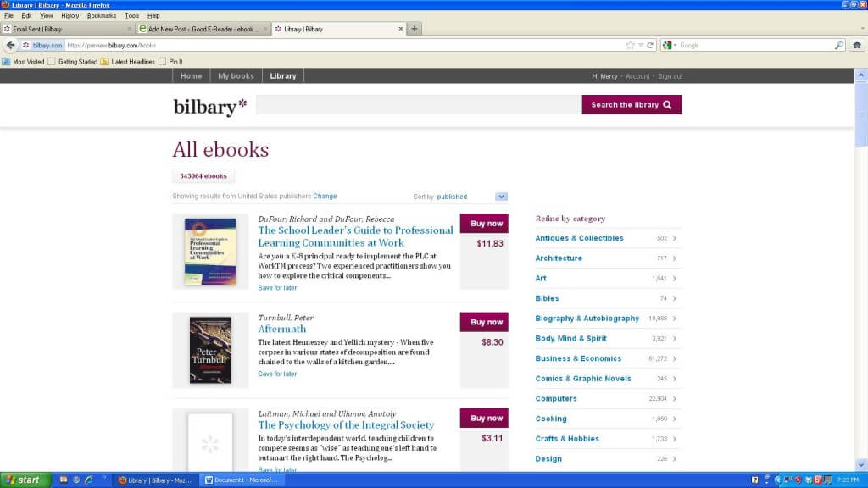
Task: Open the Latest Headlines bookmark
Action: click(127, 62)
